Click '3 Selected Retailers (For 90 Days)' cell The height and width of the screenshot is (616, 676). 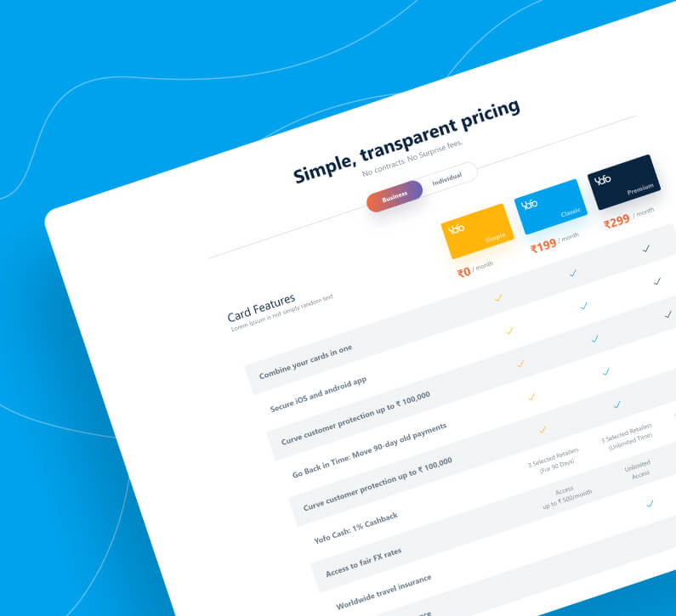click(554, 461)
